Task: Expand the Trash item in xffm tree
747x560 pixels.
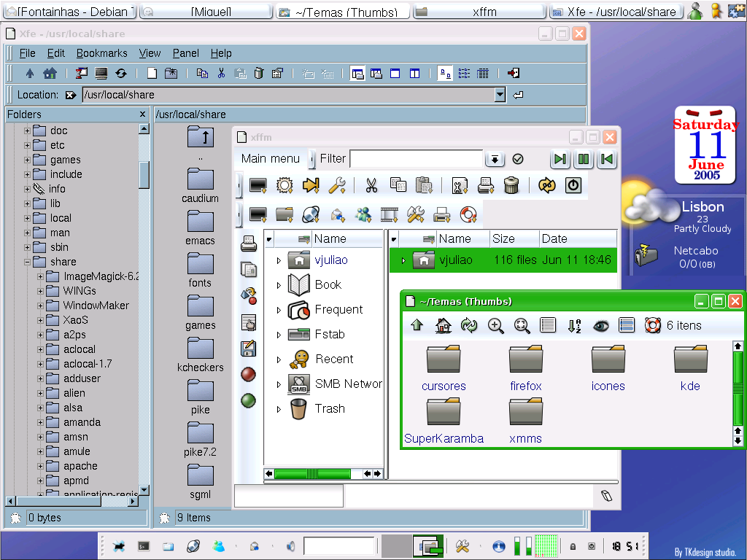Action: [279, 409]
